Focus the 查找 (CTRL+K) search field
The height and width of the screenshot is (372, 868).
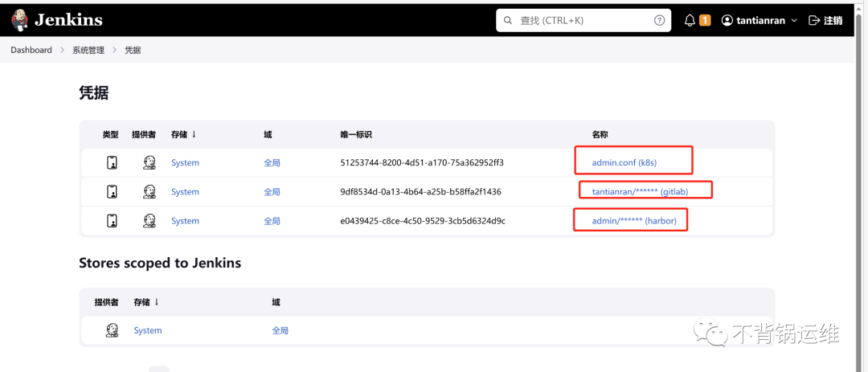pyautogui.click(x=583, y=20)
